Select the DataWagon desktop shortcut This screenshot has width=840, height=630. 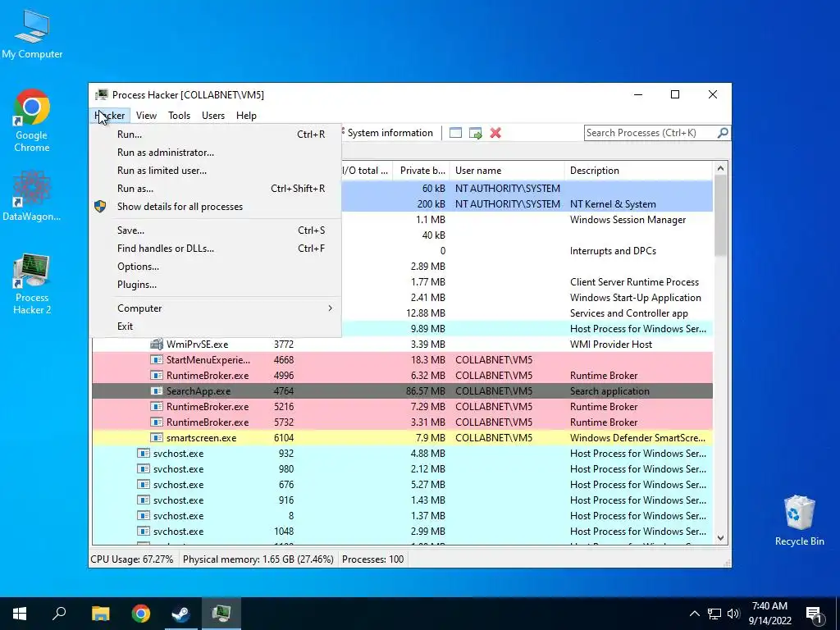tap(32, 196)
